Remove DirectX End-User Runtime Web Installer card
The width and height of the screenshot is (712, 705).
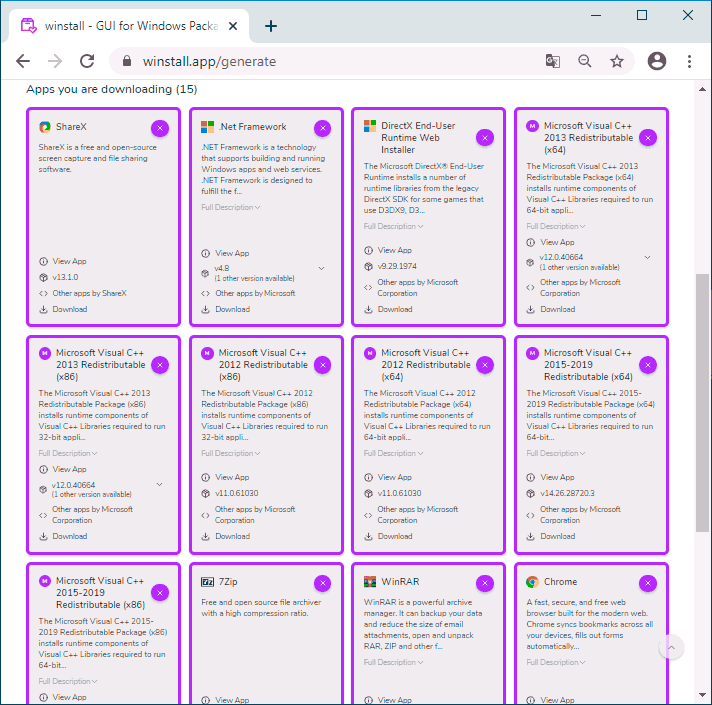coord(485,138)
